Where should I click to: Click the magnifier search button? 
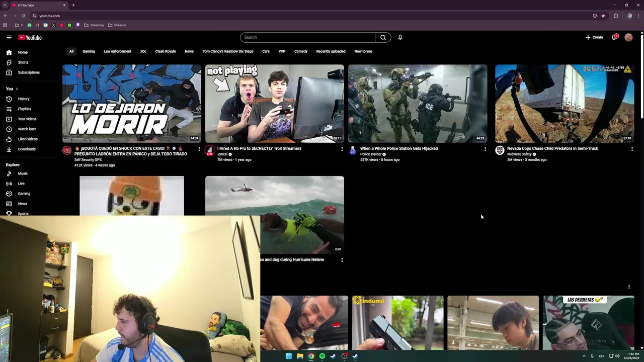383,37
